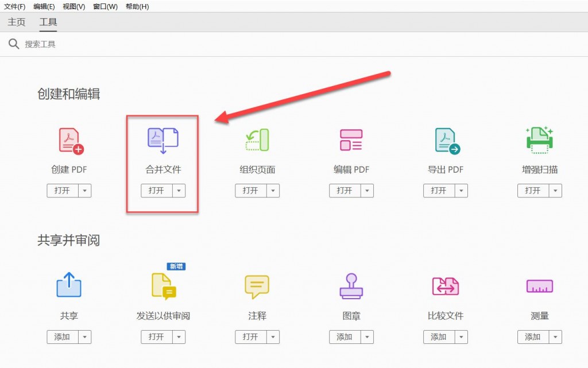The image size is (588, 368).
Task: Open the 组织页面 tool via its 打开 button
Action: tap(251, 191)
